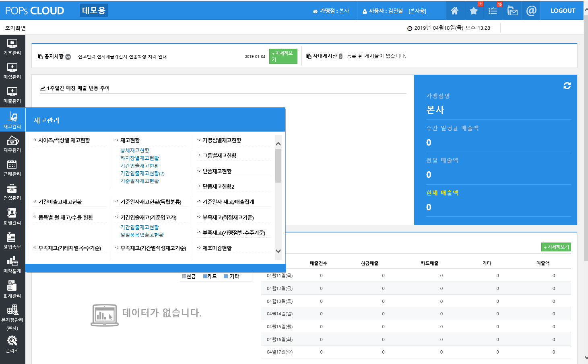Click the menu panel scrollbar thumb

(x=278, y=166)
